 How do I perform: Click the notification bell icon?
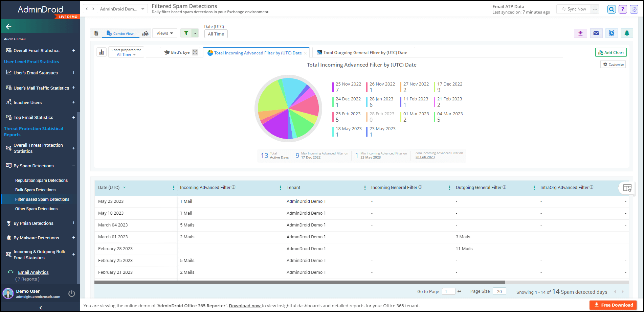tap(627, 33)
